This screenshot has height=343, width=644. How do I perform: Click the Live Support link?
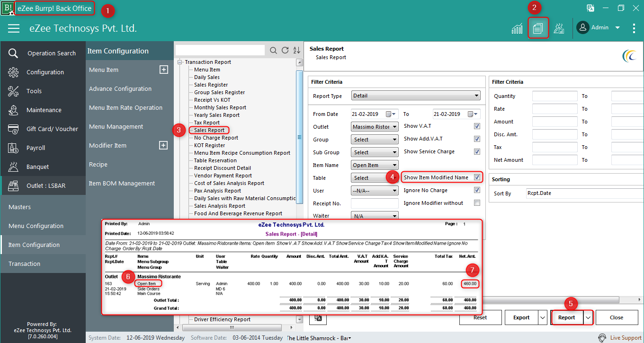(x=626, y=338)
